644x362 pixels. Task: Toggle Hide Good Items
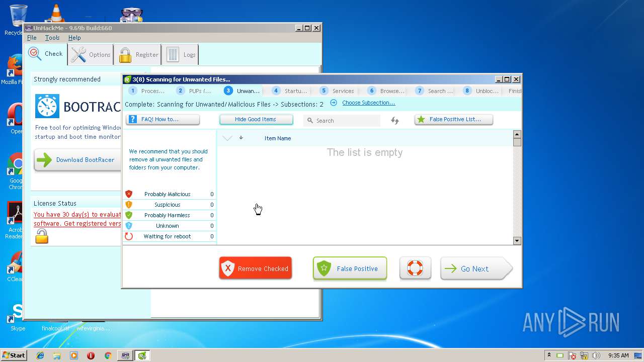pyautogui.click(x=256, y=119)
